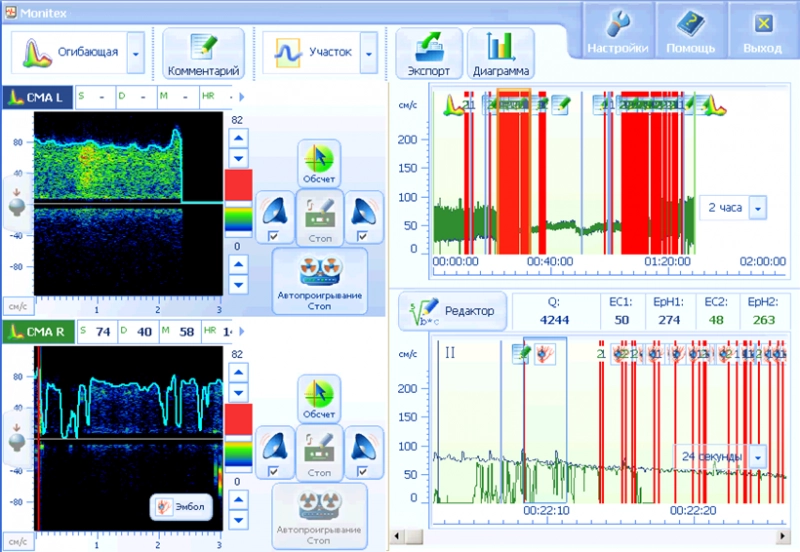Click the Комментарий note button

[203, 54]
